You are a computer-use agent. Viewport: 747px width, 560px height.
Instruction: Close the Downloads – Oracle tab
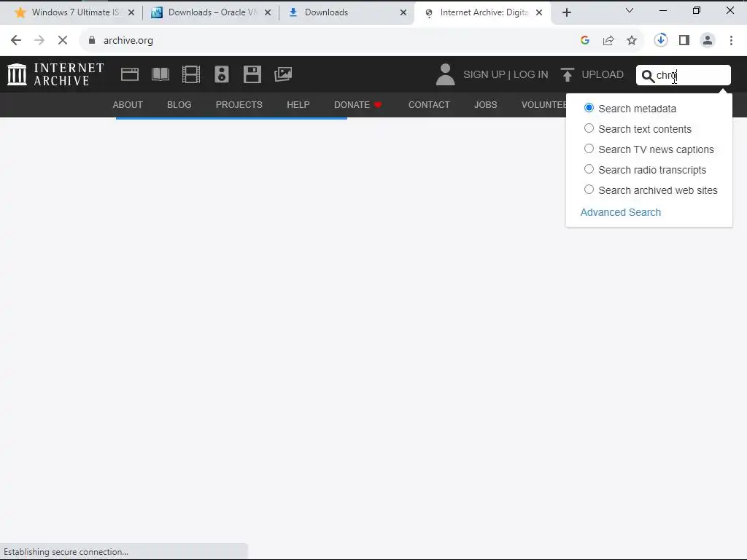(268, 12)
